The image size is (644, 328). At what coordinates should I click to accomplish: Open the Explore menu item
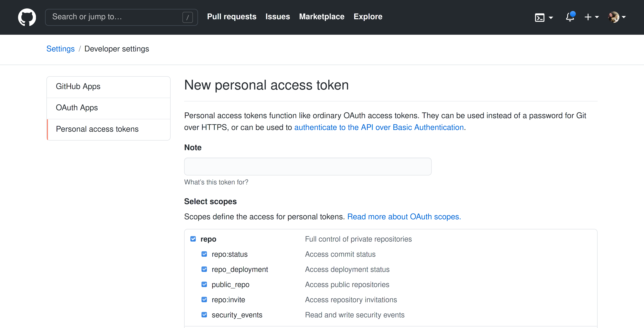tap(368, 17)
